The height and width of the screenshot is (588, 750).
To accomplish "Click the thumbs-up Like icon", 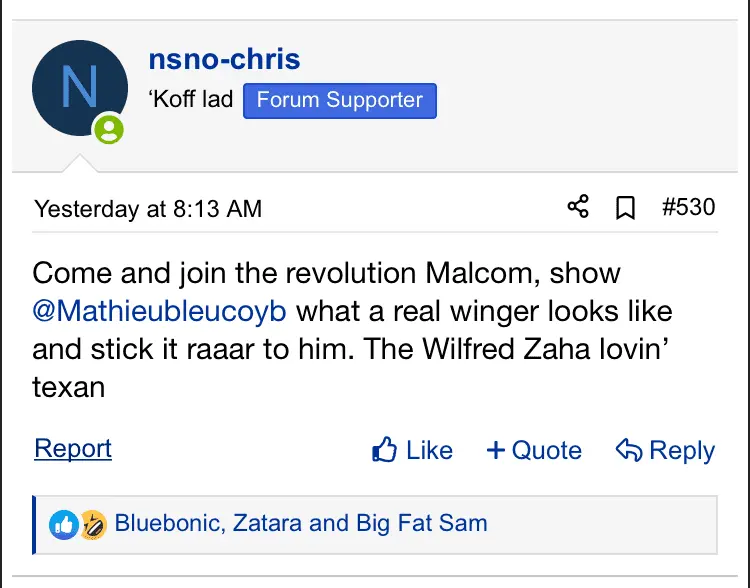I will pyautogui.click(x=385, y=450).
